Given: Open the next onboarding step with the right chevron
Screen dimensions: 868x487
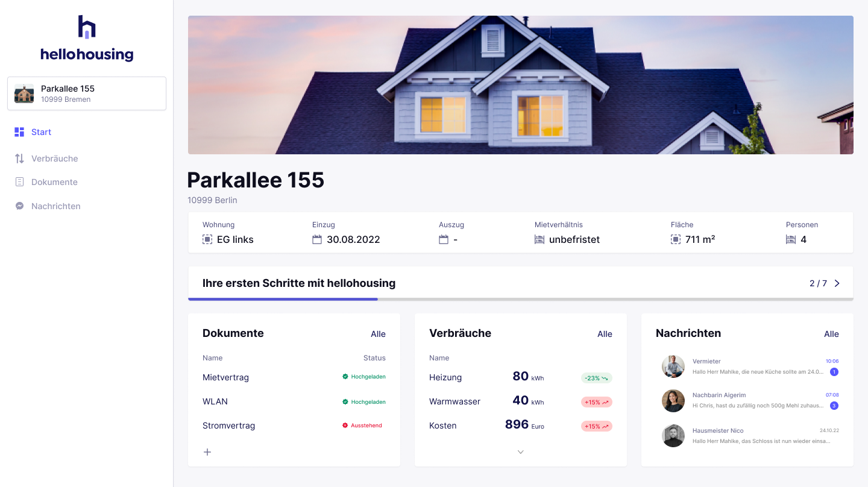Looking at the screenshot, I should click(837, 283).
